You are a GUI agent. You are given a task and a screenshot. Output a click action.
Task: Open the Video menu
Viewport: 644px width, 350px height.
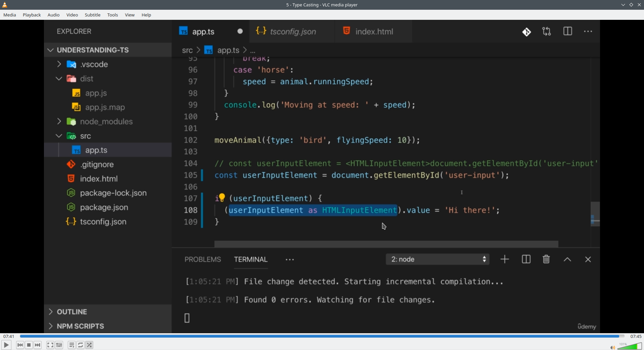[72, 15]
